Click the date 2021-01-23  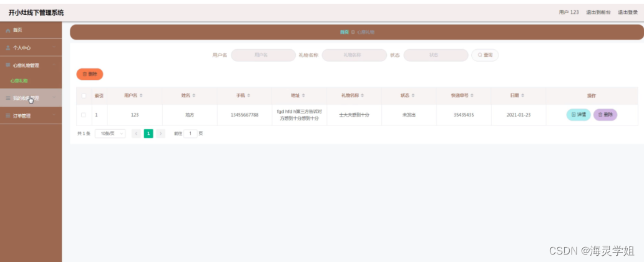coord(519,115)
